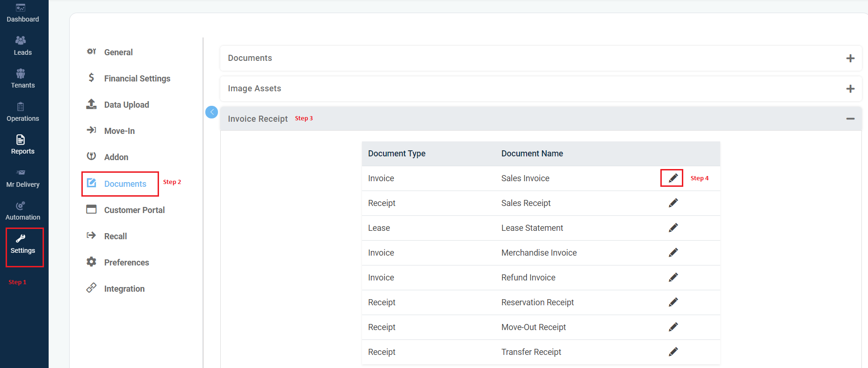This screenshot has height=368, width=868.
Task: Select the Reservation Receipt name cell
Action: [537, 302]
